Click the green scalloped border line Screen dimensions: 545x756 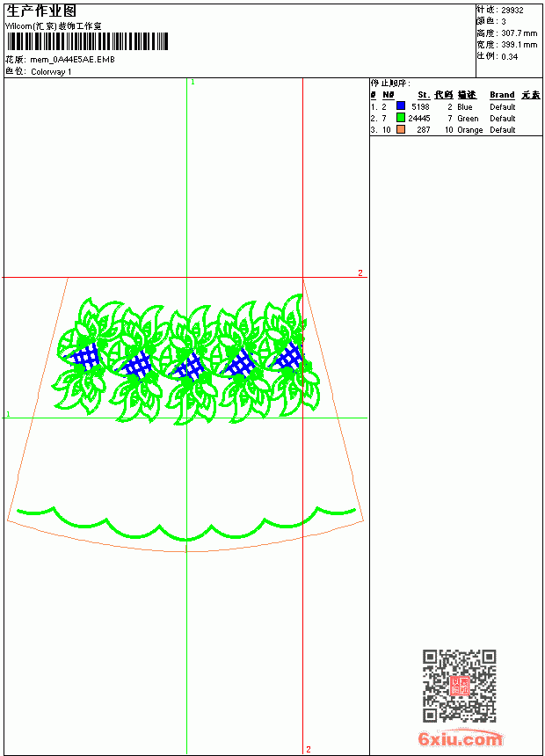click(x=186, y=523)
